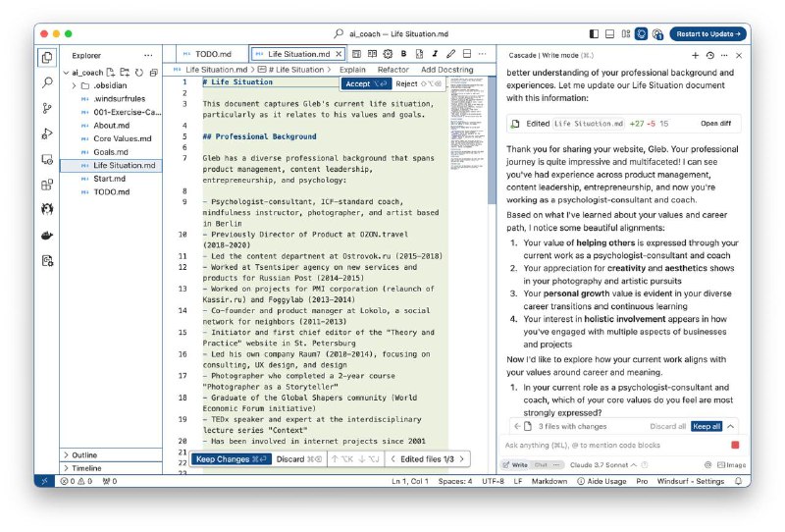Collapse the ai_coach root folder
The image size is (785, 532).
pyautogui.click(x=66, y=73)
